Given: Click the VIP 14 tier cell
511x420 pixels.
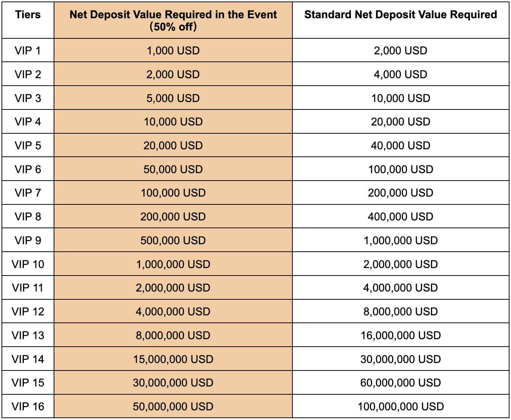Looking at the screenshot, I should 28,359.
